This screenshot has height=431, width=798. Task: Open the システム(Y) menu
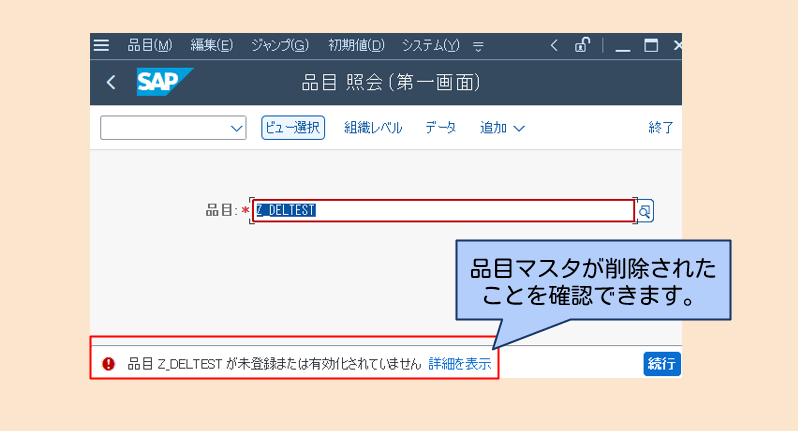[x=431, y=45]
